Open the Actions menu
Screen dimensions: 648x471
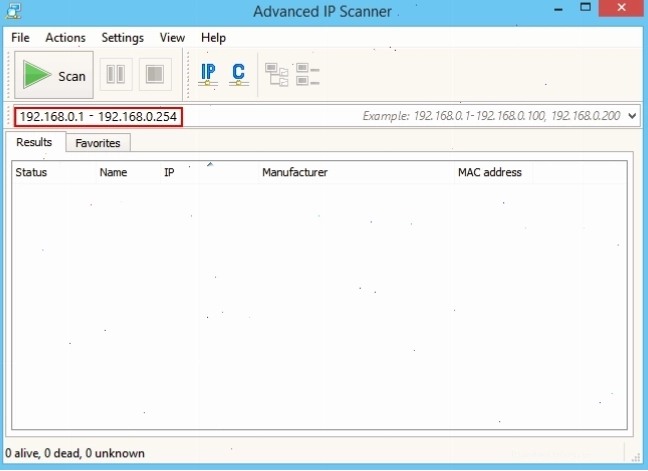[x=65, y=38]
